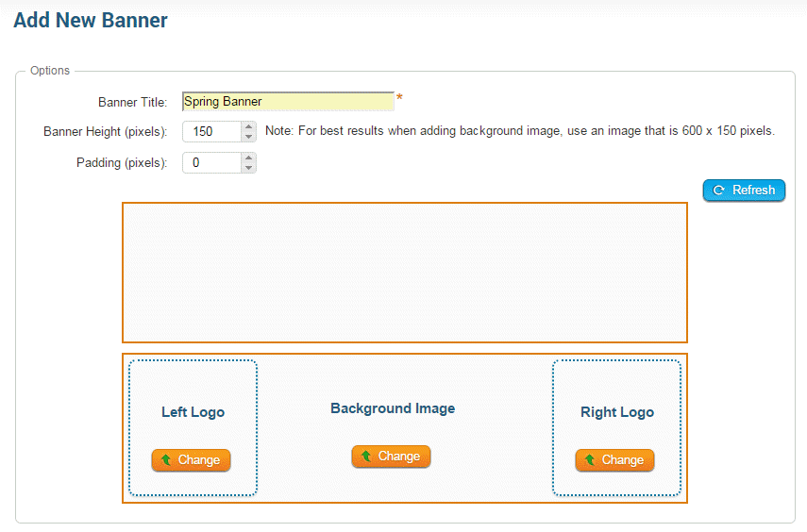The image size is (807, 532).
Task: Click the Banner Title label
Action: pyautogui.click(x=132, y=102)
